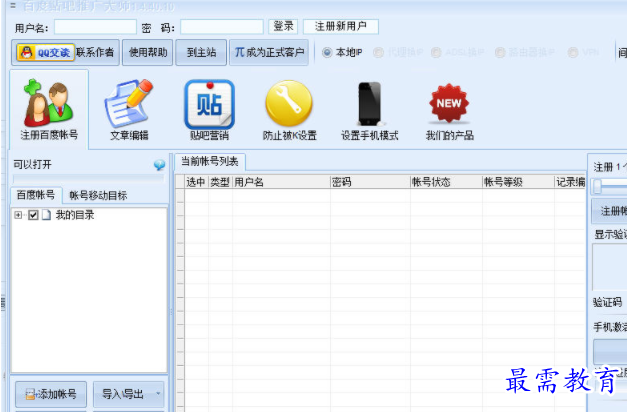The image size is (627, 412).
Task: Select the 当前帐号列表 tab
Action: pos(210,162)
